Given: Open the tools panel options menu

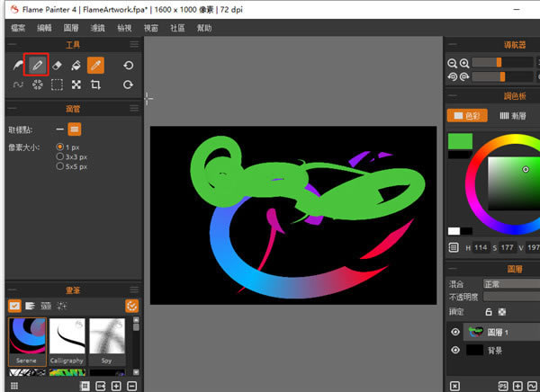Looking at the screenshot, I should coord(134,44).
